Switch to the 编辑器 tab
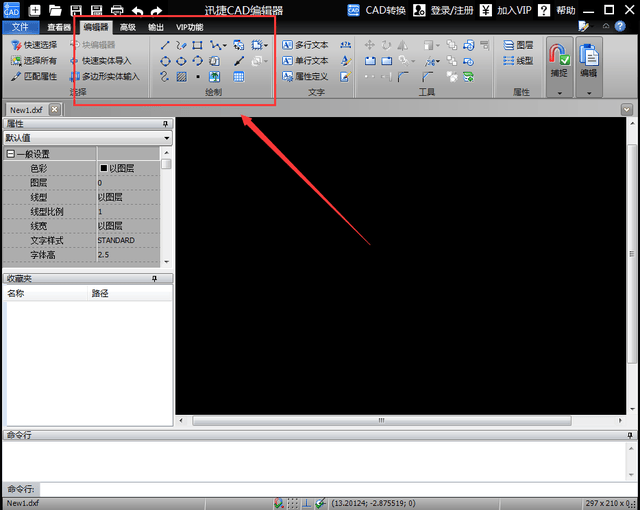 pyautogui.click(x=96, y=27)
